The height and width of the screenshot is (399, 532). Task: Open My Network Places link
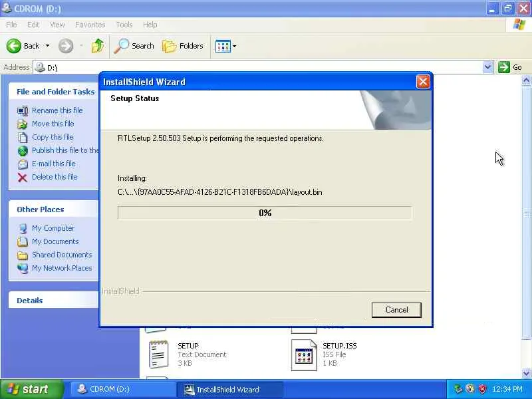tap(62, 268)
